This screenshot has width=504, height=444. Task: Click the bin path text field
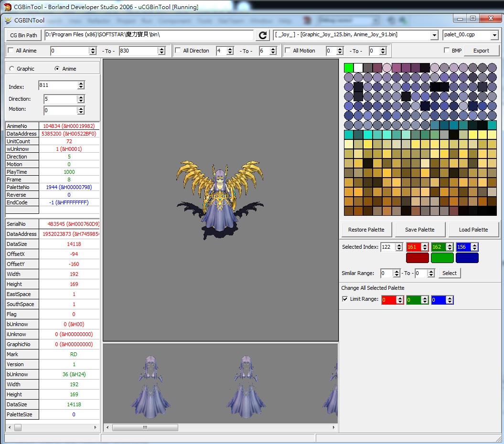click(148, 35)
